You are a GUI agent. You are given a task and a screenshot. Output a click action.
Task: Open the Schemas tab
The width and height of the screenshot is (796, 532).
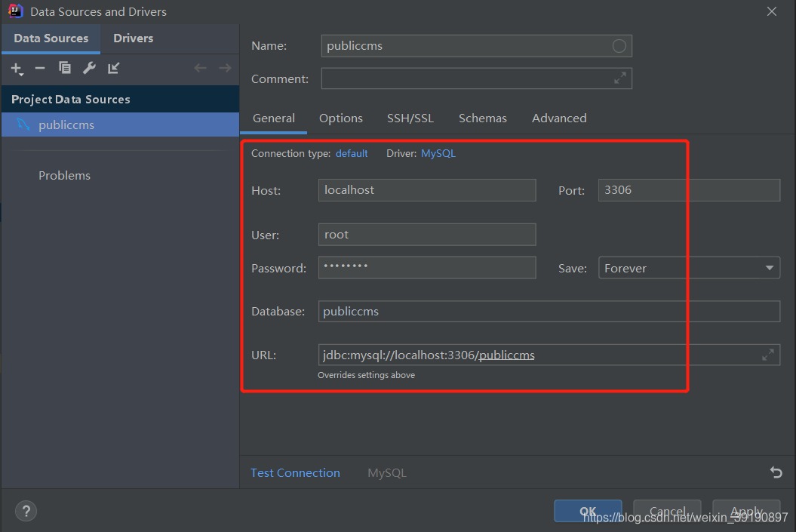click(x=482, y=118)
